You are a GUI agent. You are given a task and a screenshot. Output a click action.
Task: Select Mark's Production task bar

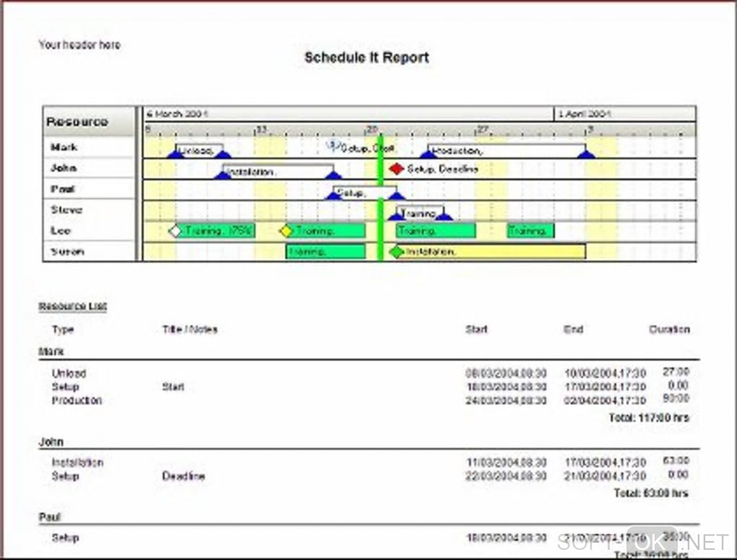point(507,150)
